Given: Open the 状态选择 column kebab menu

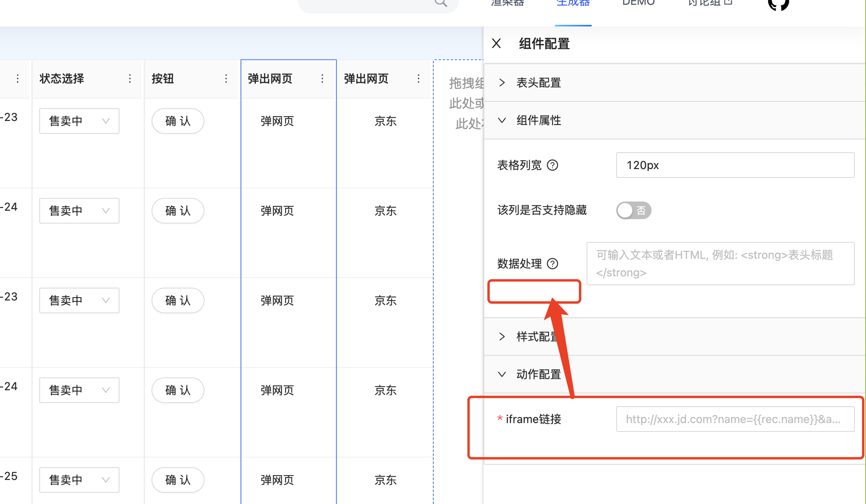Looking at the screenshot, I should [x=130, y=79].
